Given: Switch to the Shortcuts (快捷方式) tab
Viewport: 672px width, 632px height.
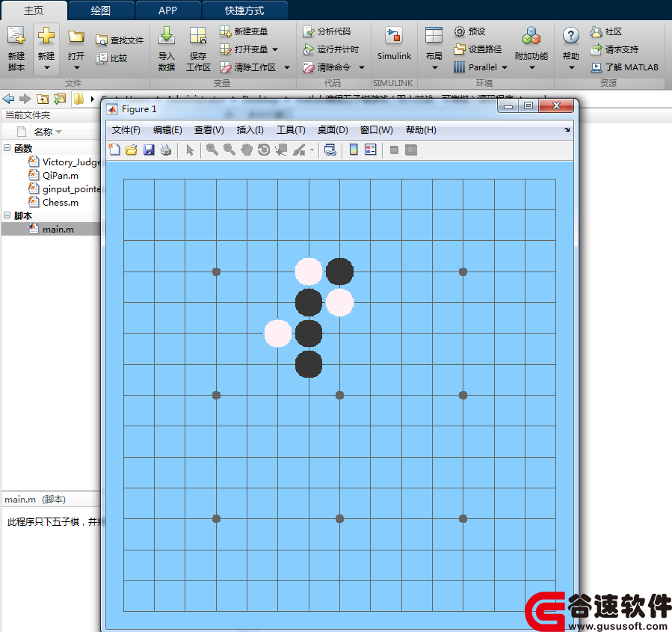Looking at the screenshot, I should 244,10.
